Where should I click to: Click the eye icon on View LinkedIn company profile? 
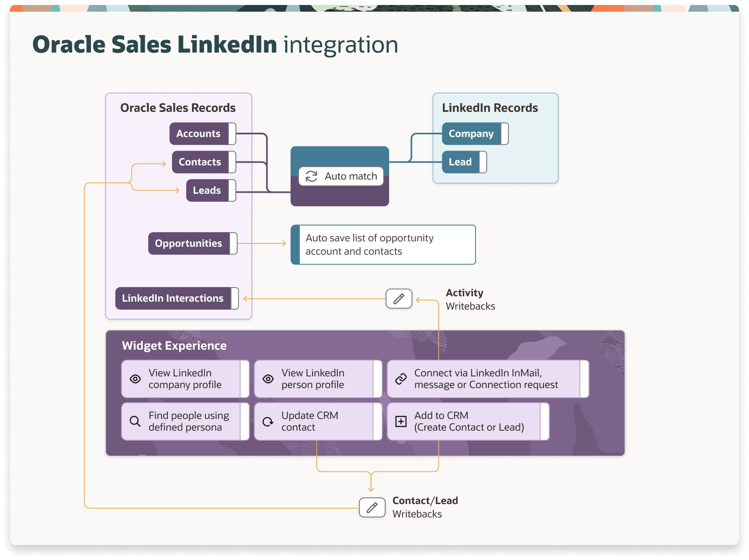click(135, 378)
